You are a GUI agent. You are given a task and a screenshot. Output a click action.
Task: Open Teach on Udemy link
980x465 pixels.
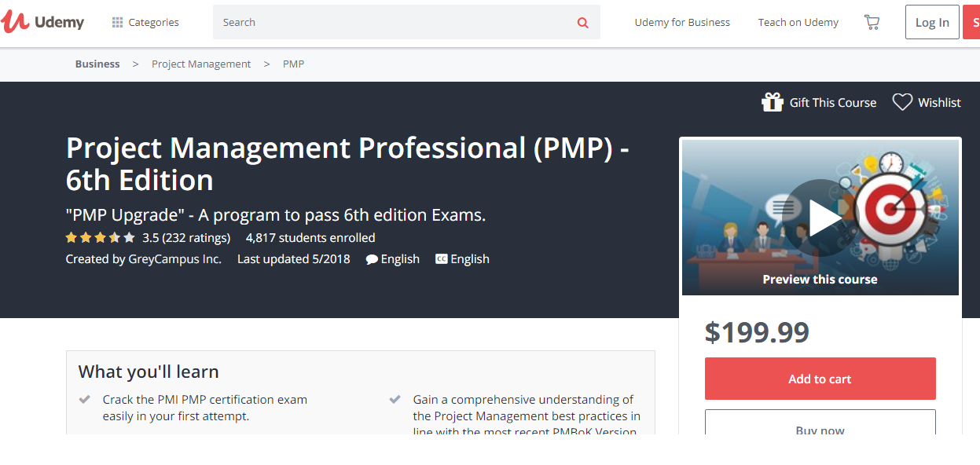pos(798,22)
